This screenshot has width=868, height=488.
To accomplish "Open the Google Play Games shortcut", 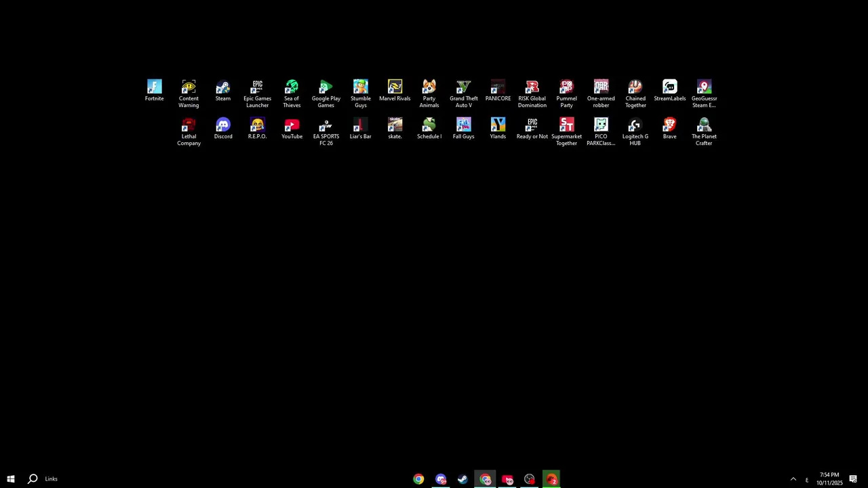I will coord(326,94).
